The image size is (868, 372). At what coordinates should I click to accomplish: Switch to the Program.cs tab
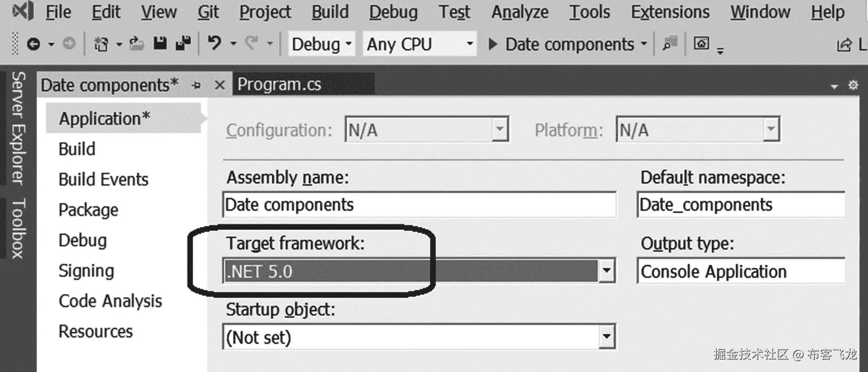(279, 84)
